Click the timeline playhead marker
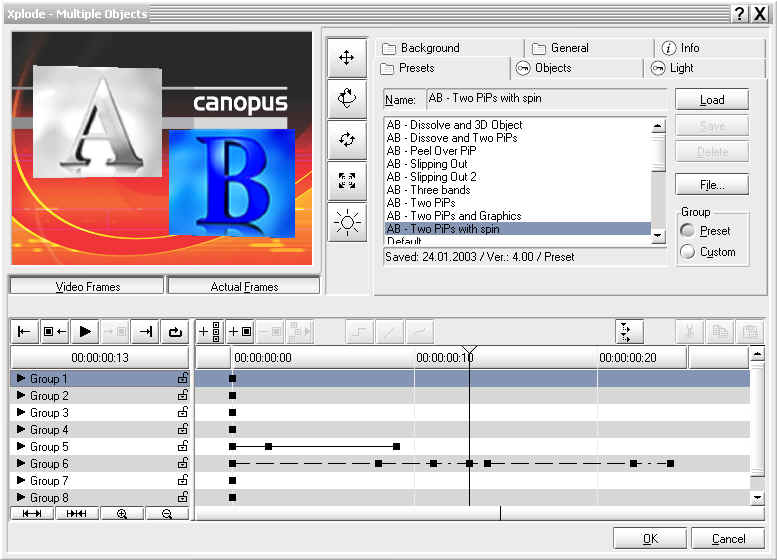777x560 pixels. pos(469,351)
